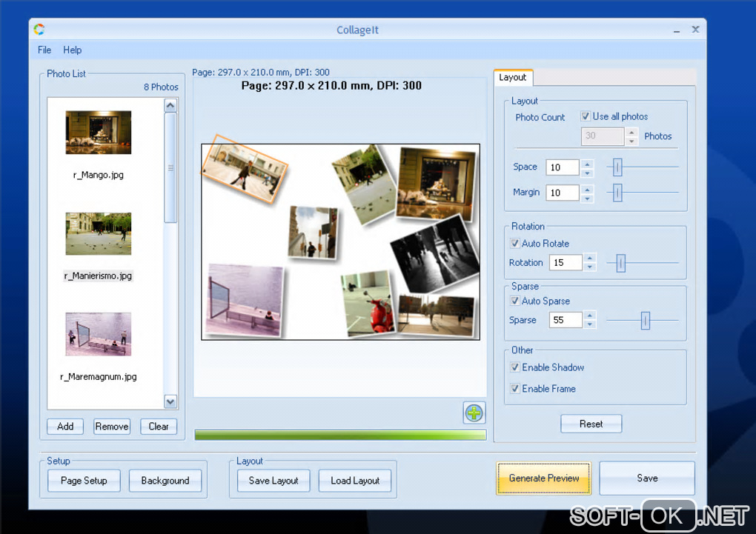
Task: Click the Margin slider handle
Action: coord(617,193)
